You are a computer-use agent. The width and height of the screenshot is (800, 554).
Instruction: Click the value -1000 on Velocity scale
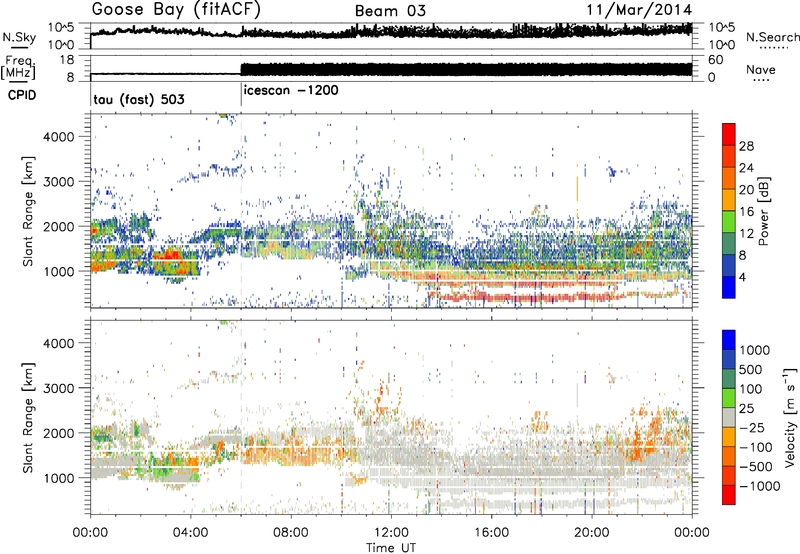(759, 486)
